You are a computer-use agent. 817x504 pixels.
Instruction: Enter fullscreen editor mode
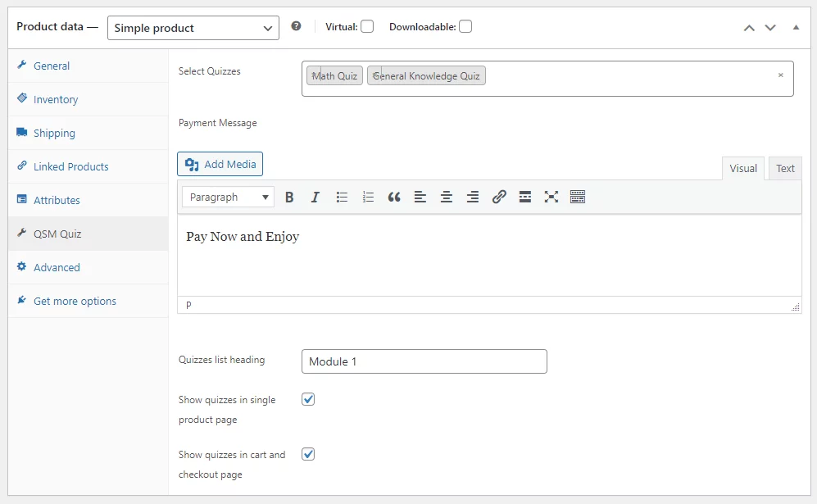coord(551,197)
